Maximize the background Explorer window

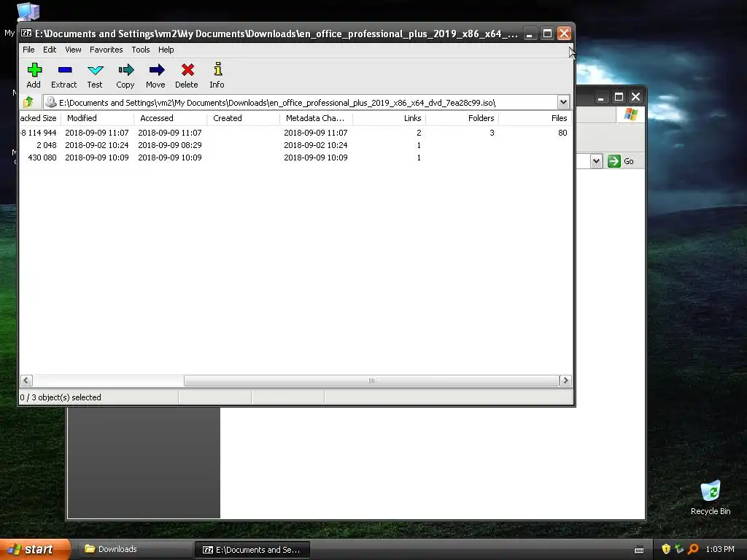619,97
